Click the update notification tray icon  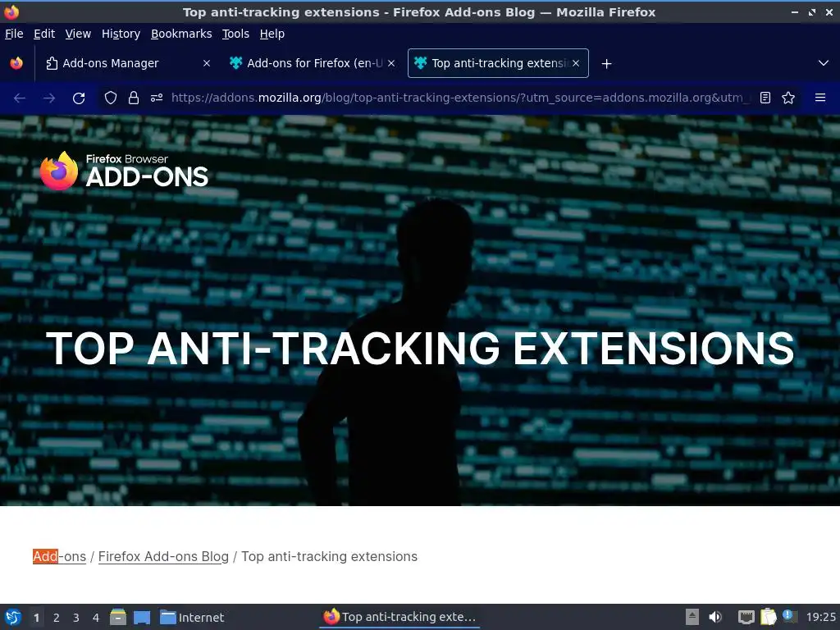coord(788,615)
